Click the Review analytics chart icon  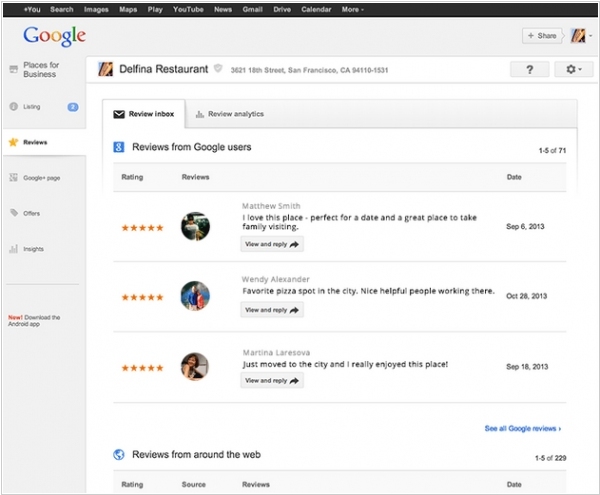pyautogui.click(x=199, y=114)
